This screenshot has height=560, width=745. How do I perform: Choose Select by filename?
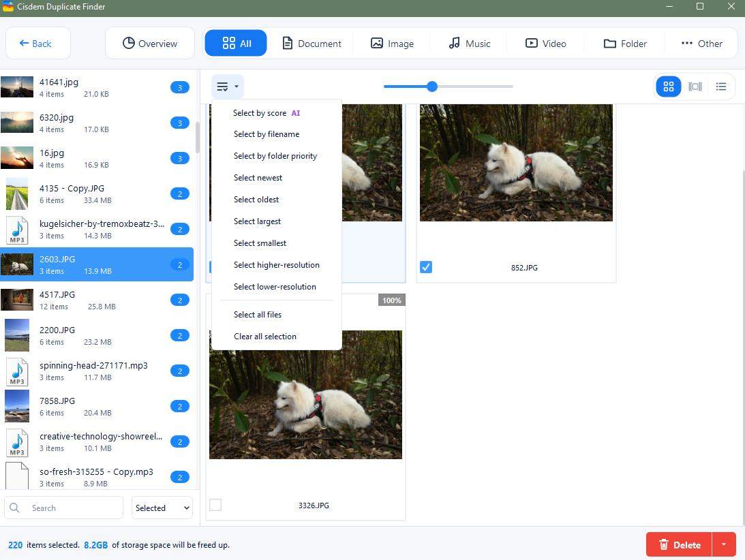(267, 134)
